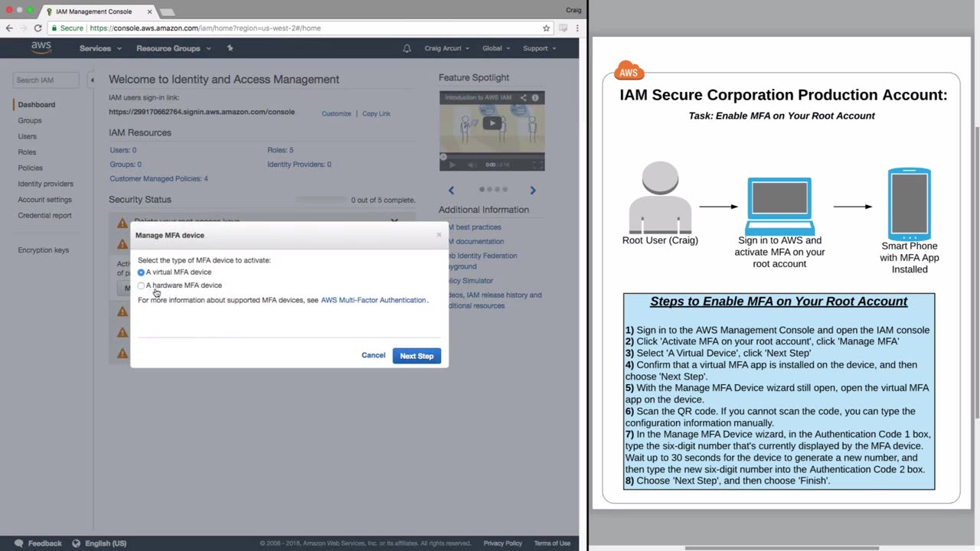
Task: Click the Search IAM field
Action: click(46, 80)
